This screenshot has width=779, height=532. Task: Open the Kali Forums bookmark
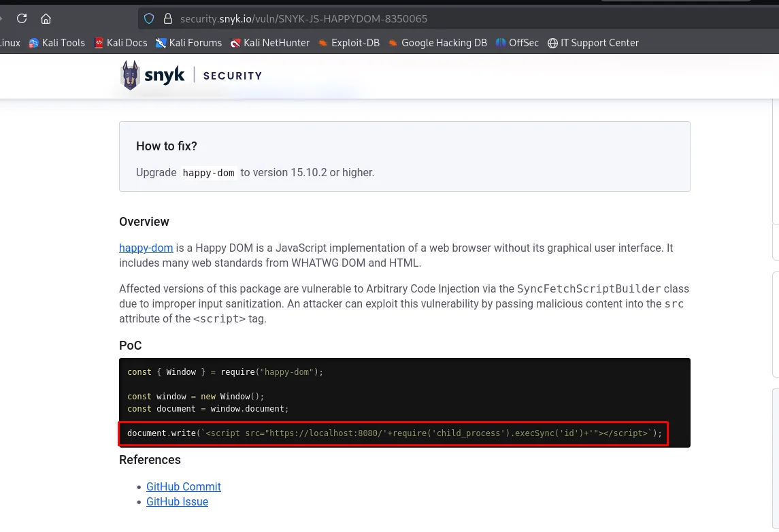click(x=188, y=43)
